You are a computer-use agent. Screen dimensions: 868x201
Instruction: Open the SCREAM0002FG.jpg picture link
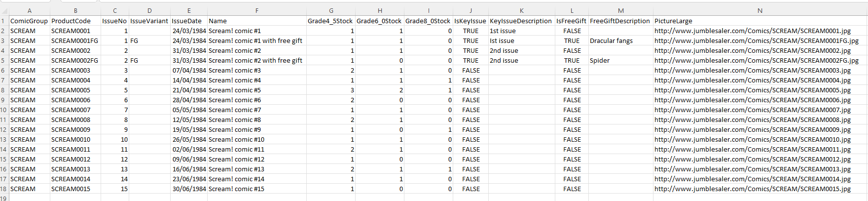click(x=757, y=60)
